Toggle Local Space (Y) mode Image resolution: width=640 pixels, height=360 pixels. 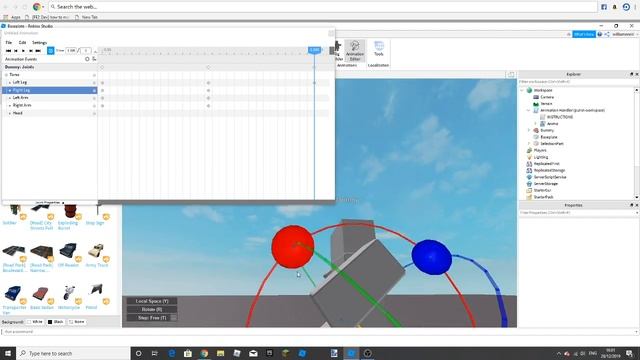coord(152,301)
